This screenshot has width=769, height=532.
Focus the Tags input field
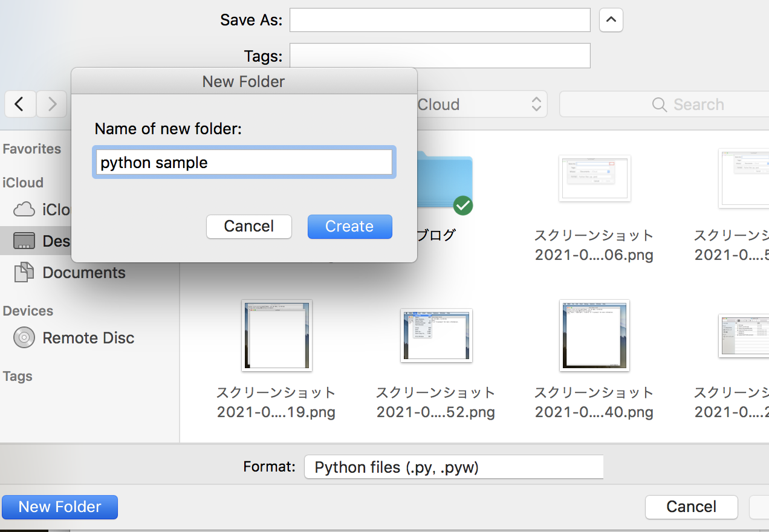pyautogui.click(x=440, y=56)
